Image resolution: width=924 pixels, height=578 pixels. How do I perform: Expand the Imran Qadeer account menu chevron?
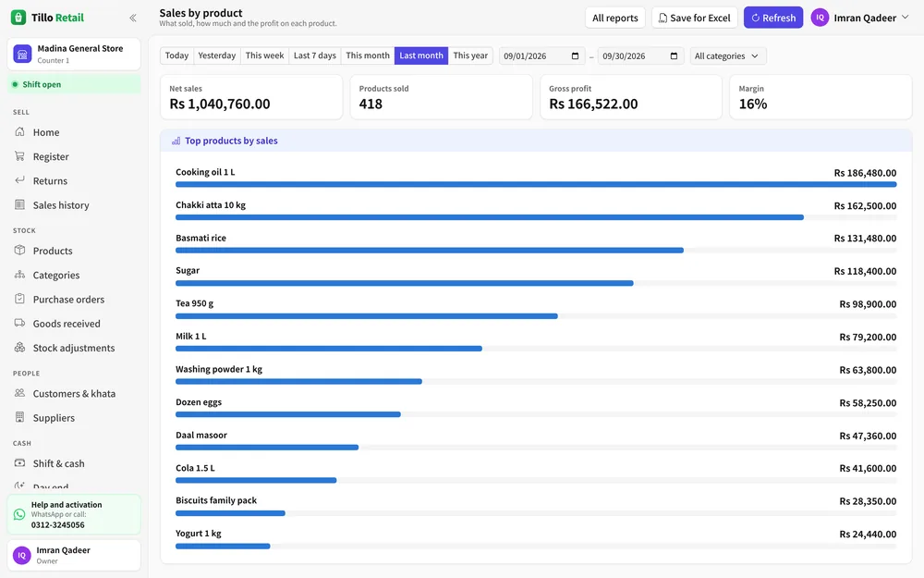tap(906, 18)
